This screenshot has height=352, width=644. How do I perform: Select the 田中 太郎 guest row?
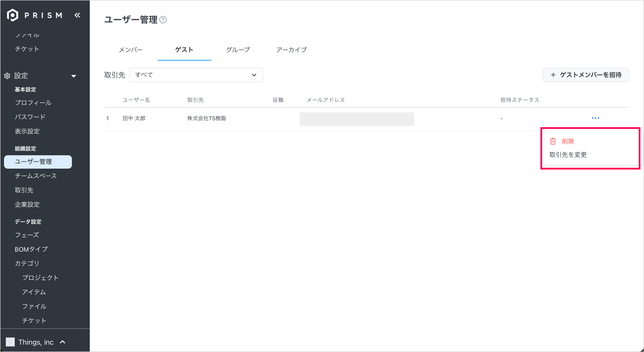click(134, 119)
